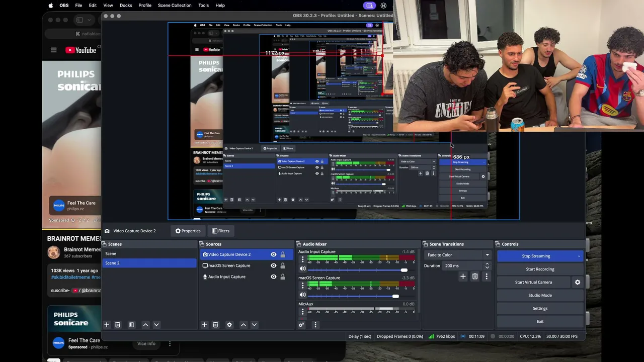Open the Audio Input Capture channel options menu

click(302, 259)
